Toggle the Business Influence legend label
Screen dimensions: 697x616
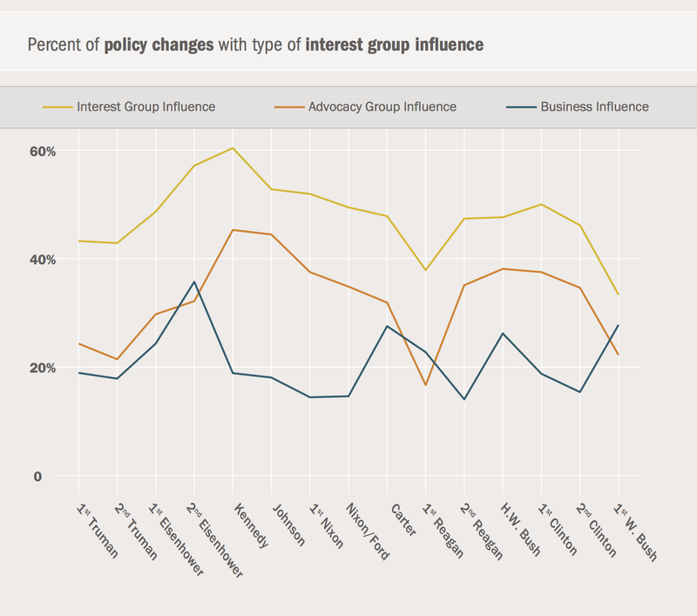594,107
